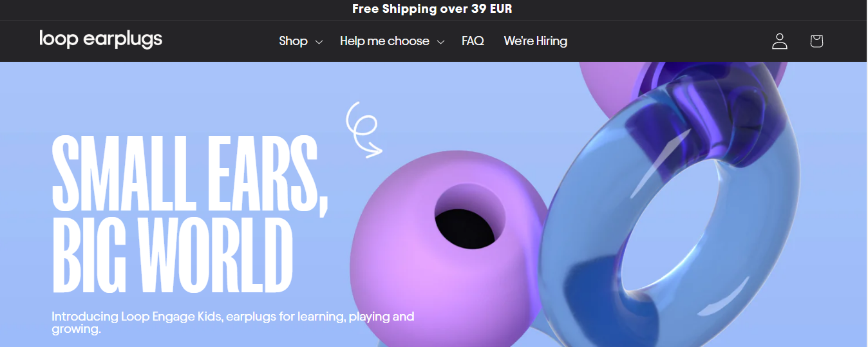
Task: Click the black opening of the ear tip
Action: click(x=465, y=229)
